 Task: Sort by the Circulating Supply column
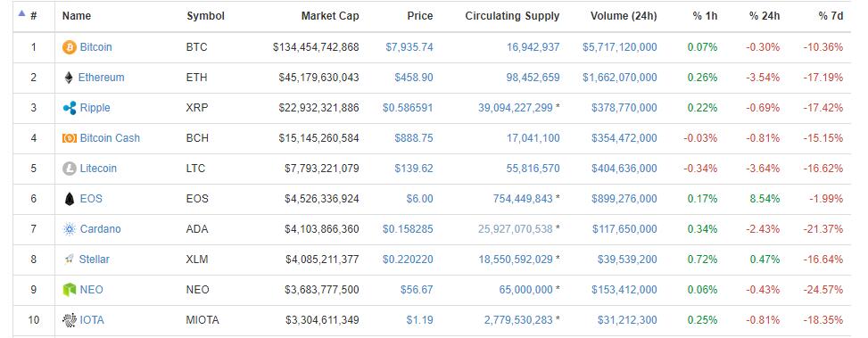[512, 16]
